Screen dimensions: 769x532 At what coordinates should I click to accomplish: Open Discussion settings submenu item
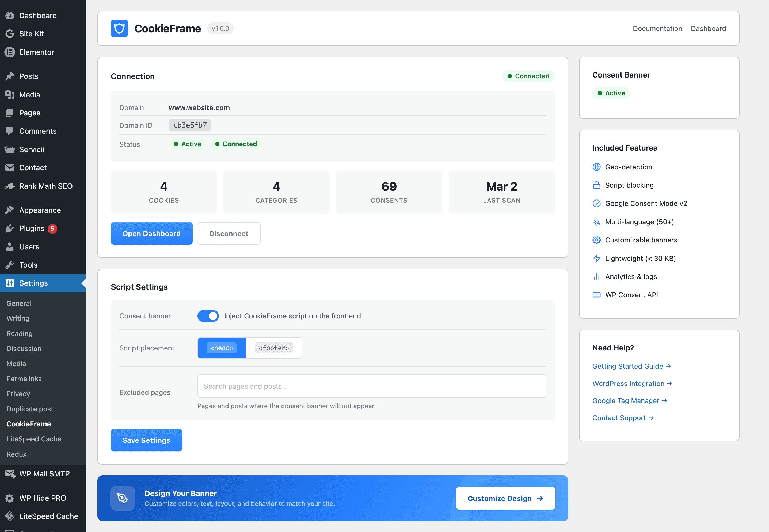tap(24, 348)
